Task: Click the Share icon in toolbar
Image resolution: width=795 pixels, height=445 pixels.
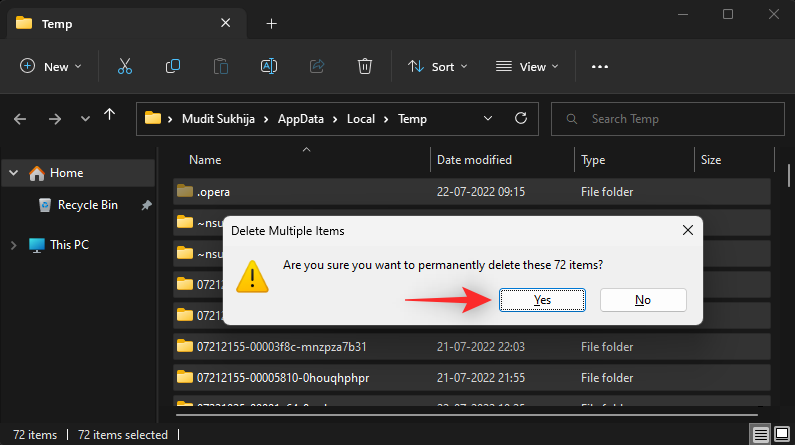Action: point(317,66)
